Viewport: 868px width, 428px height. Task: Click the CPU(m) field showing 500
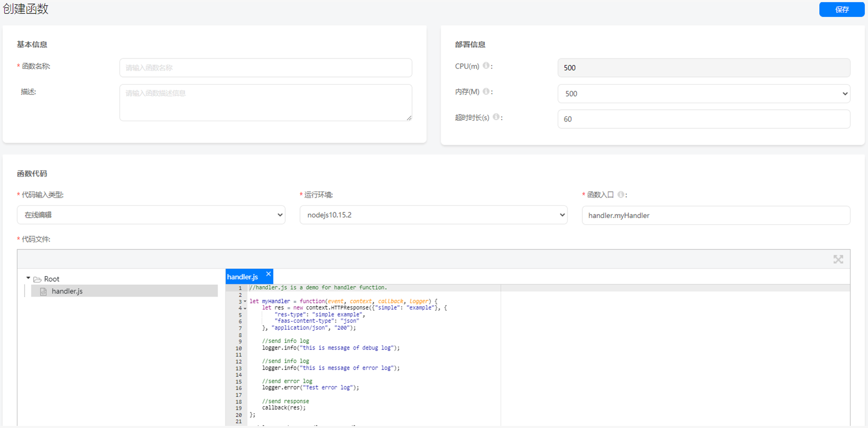click(704, 68)
